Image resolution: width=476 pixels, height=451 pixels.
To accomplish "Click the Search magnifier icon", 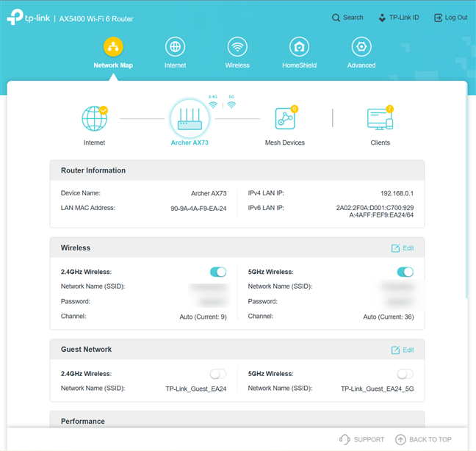I will 336,18.
